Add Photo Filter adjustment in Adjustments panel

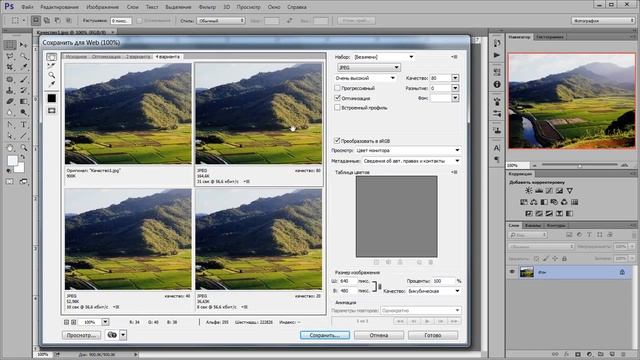[554, 202]
